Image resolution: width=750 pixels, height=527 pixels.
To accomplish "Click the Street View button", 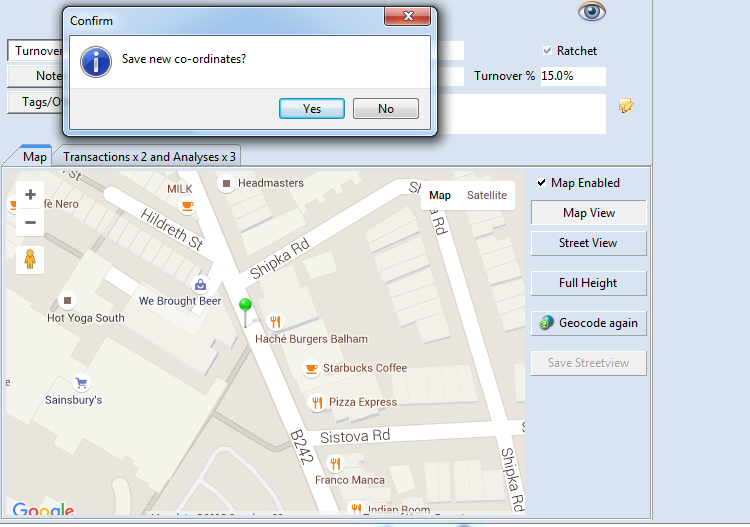I will tap(589, 243).
